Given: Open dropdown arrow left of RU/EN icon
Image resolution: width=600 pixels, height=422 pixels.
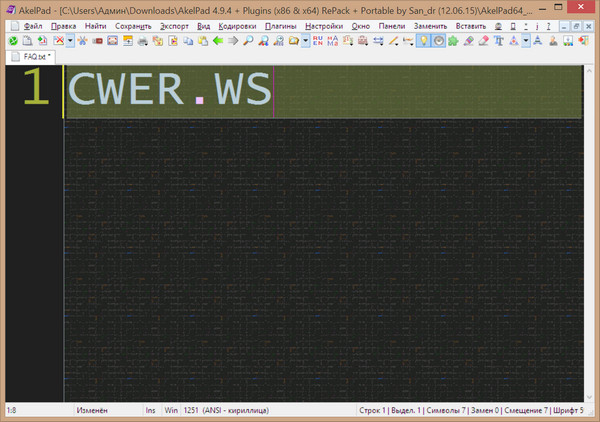Looking at the screenshot, I should (305, 41).
